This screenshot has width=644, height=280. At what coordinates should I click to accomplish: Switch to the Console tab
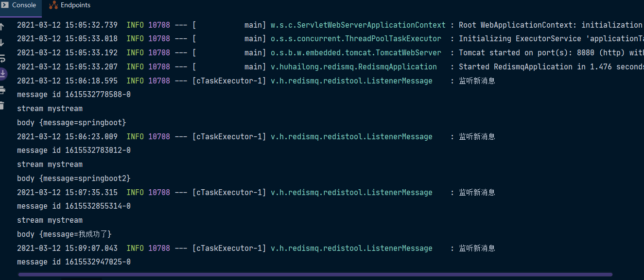pos(19,5)
